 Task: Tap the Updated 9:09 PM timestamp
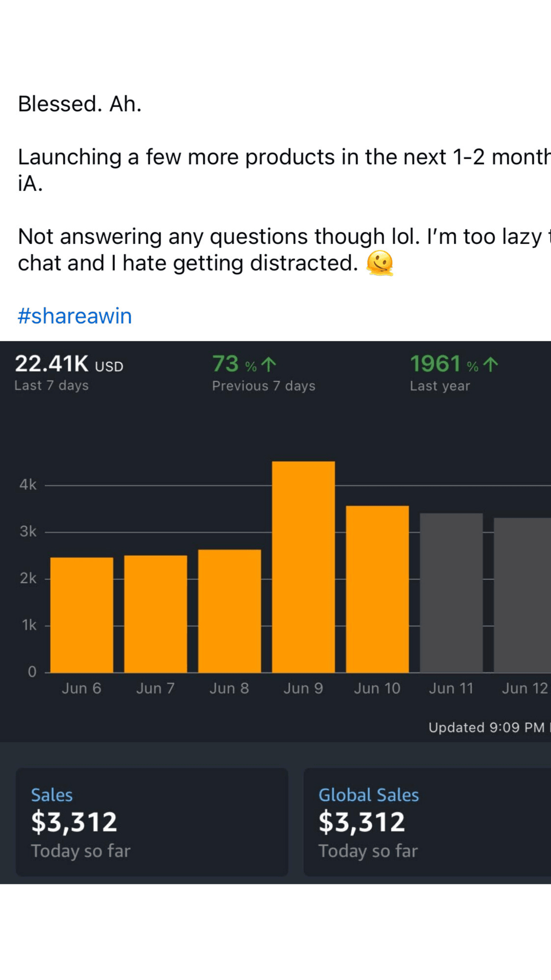(x=487, y=727)
